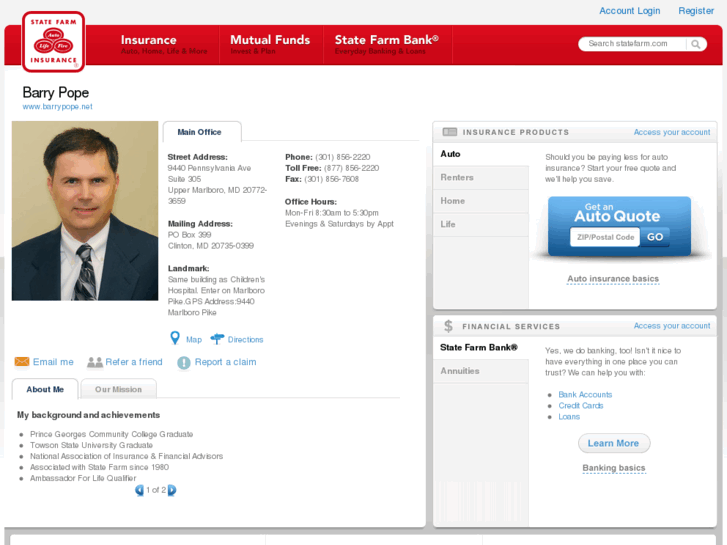The image size is (727, 545).
Task: Go to previous About Me page arrow
Action: 139,490
